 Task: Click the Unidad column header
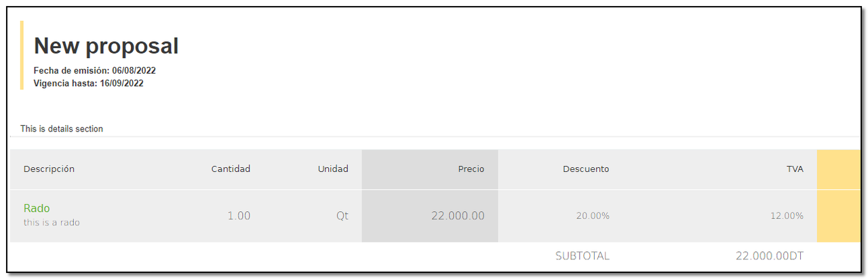333,169
